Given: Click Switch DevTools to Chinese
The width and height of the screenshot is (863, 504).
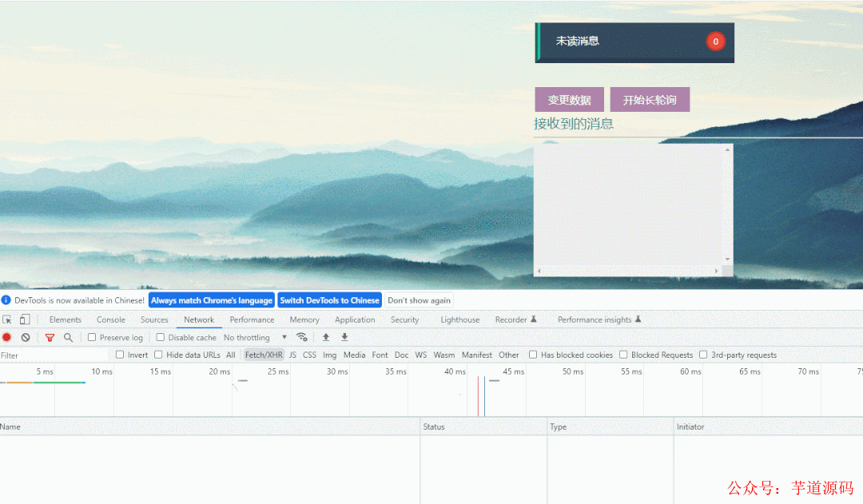Looking at the screenshot, I should click(x=329, y=300).
